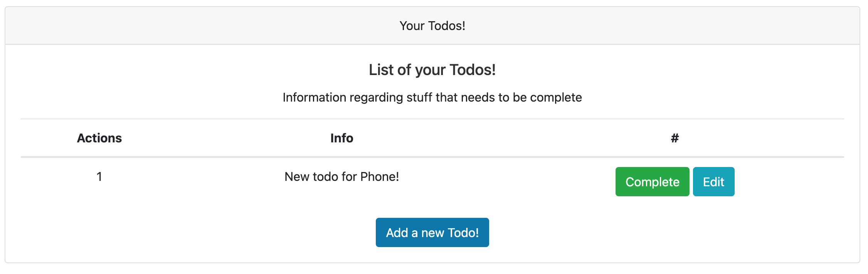Click the Information regarding stuff subtitle text
Image resolution: width=868 pixels, height=274 pixels.
[x=432, y=97]
